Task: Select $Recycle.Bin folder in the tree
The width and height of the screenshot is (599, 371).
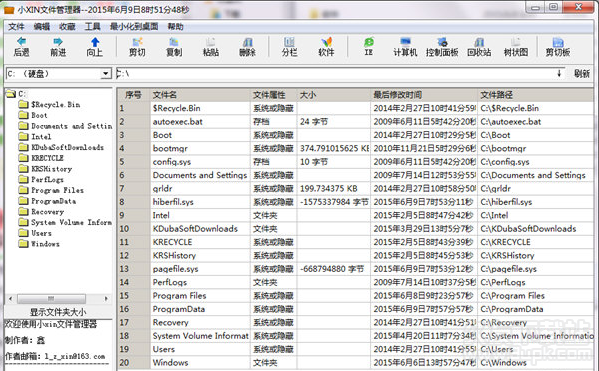Action: 55,104
